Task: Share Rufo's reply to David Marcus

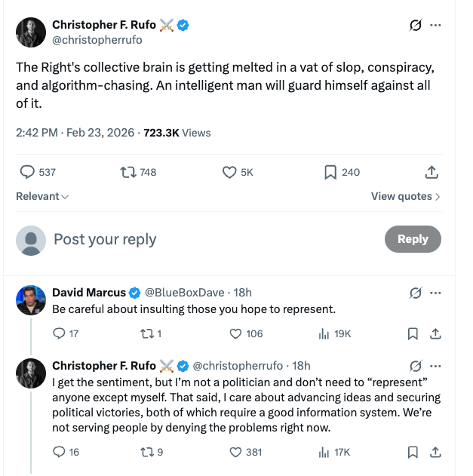Action: pyautogui.click(x=435, y=452)
